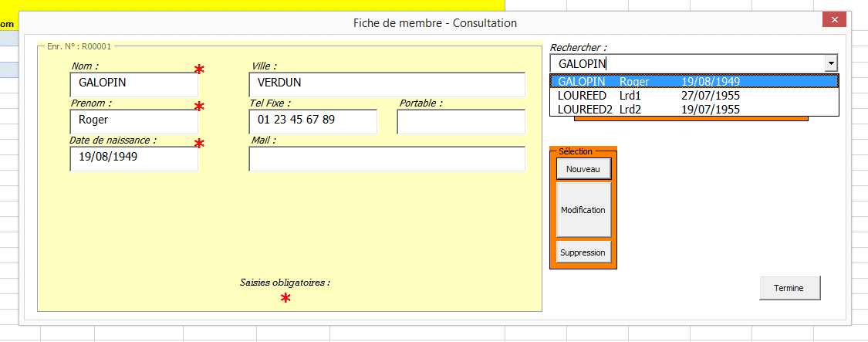
Task: Click the Sélection frame caption
Action: 575,151
